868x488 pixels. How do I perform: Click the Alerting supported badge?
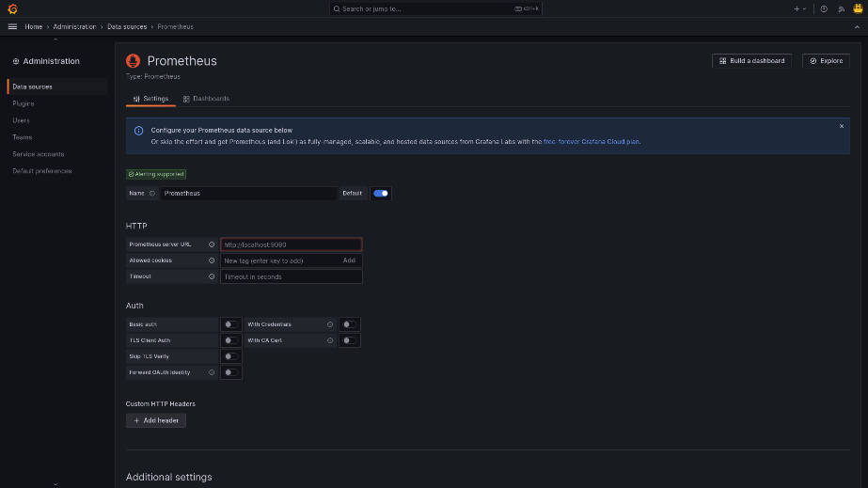[156, 174]
